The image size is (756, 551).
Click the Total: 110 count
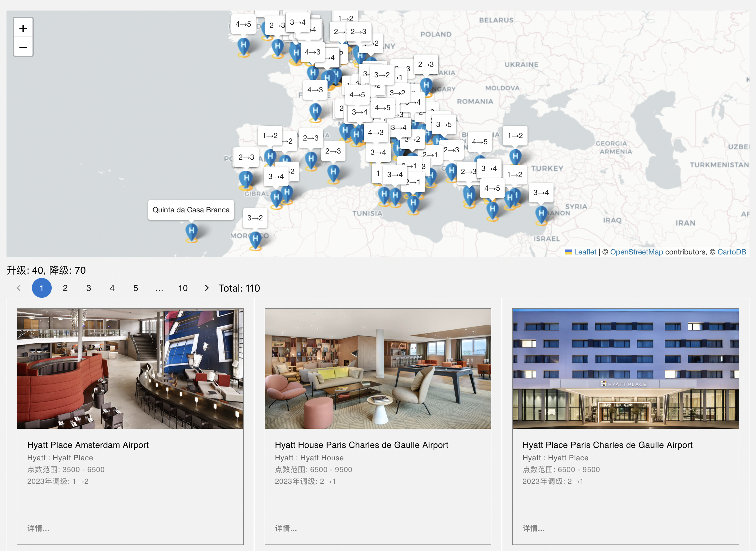click(239, 288)
